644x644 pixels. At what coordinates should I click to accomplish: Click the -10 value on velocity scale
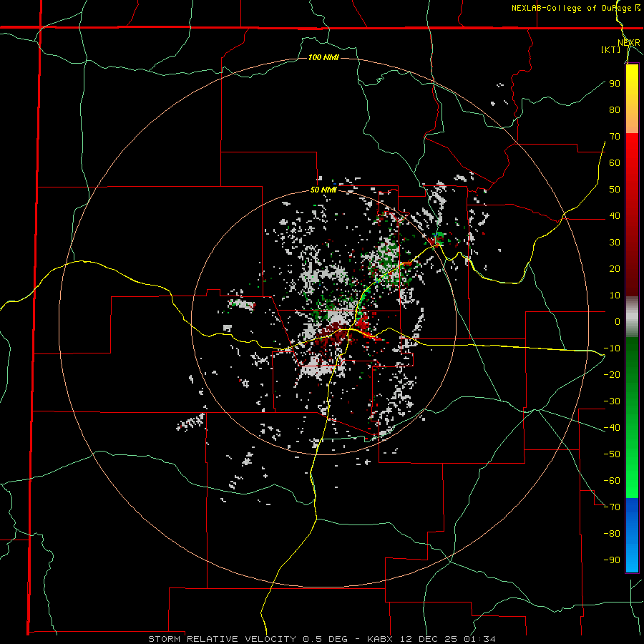(612, 348)
